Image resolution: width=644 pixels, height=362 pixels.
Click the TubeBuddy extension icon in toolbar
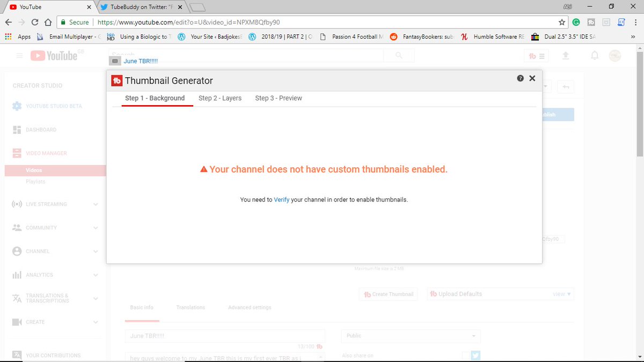(x=591, y=23)
